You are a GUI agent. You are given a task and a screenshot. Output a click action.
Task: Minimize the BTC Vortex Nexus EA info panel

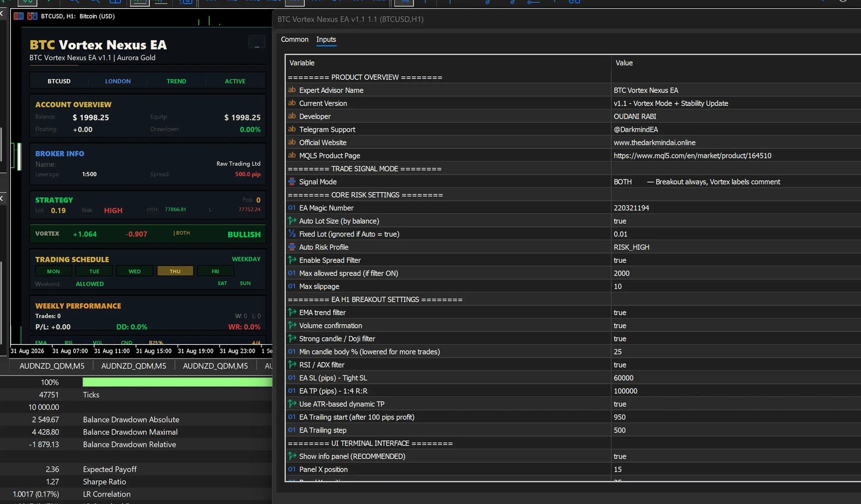click(x=257, y=42)
